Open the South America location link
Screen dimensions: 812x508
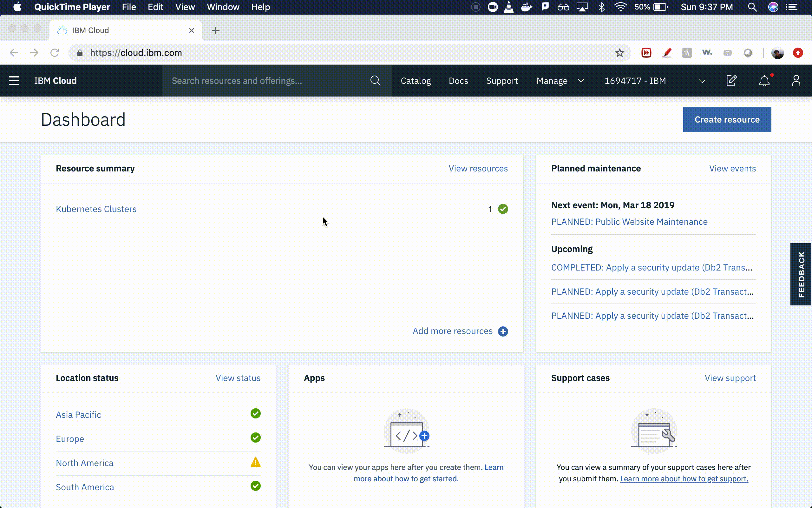[85, 487]
